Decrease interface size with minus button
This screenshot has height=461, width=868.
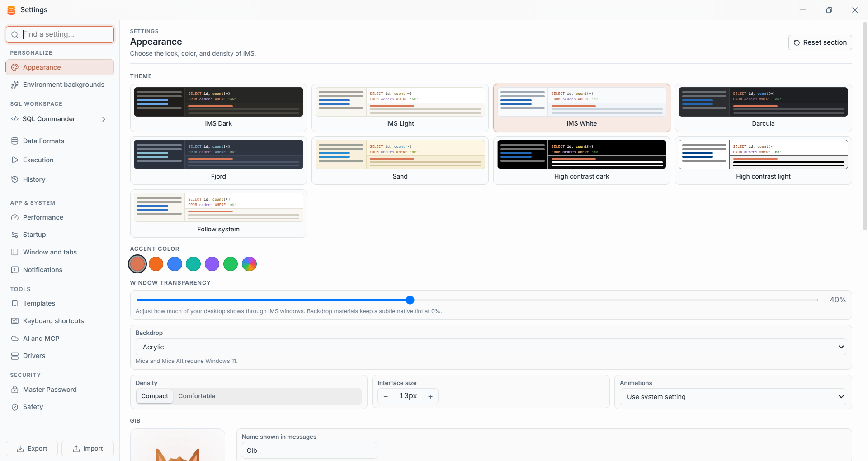[386, 396]
